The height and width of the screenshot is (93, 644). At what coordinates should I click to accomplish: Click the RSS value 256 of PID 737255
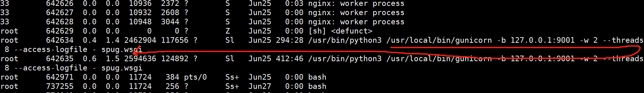pyautogui.click(x=172, y=86)
